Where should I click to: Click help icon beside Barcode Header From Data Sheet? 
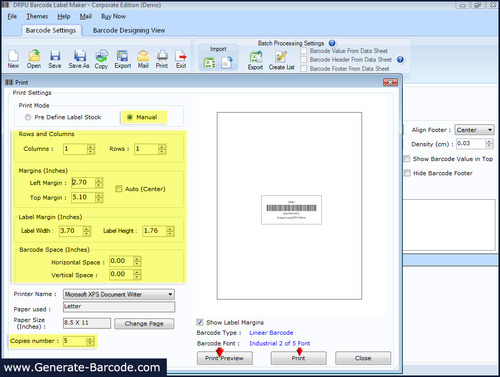point(400,60)
